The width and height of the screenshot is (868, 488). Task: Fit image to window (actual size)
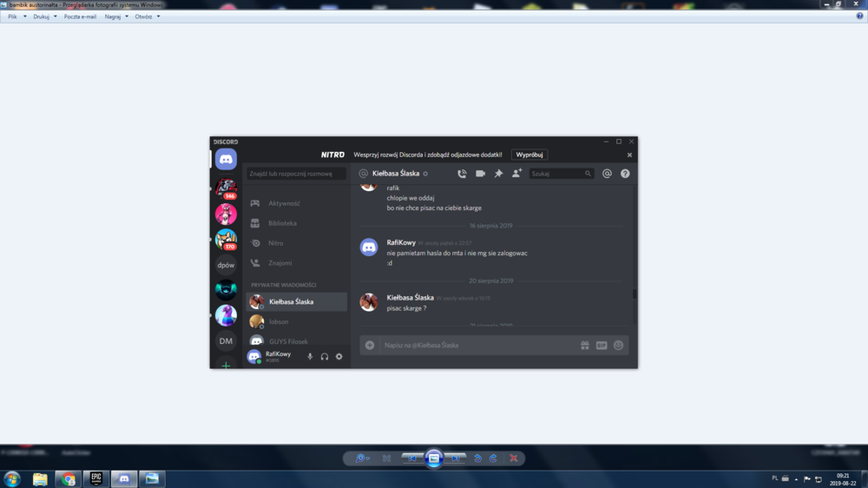386,458
